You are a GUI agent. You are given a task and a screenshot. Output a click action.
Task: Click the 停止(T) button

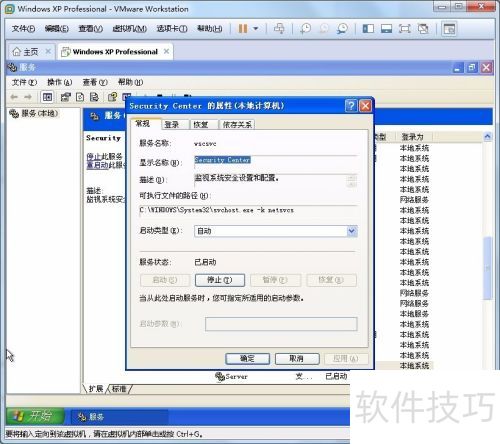pyautogui.click(x=220, y=280)
